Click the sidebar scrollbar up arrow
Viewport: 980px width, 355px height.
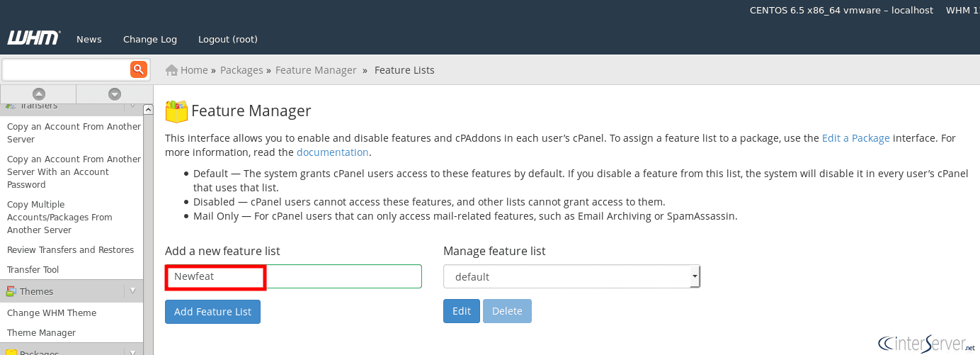coord(148,109)
